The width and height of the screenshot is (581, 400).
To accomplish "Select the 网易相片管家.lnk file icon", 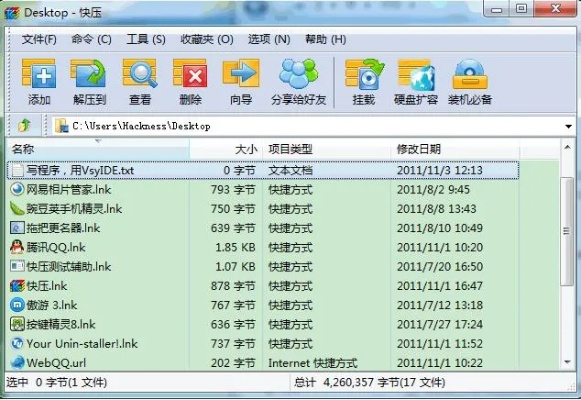I will [x=17, y=190].
